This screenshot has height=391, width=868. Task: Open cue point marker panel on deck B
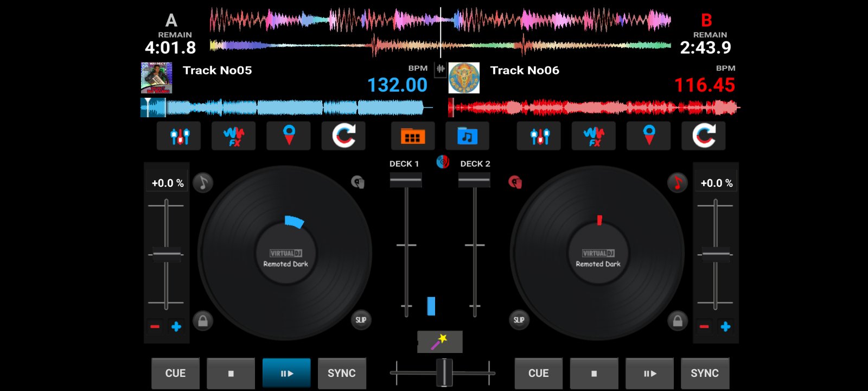[x=649, y=136]
